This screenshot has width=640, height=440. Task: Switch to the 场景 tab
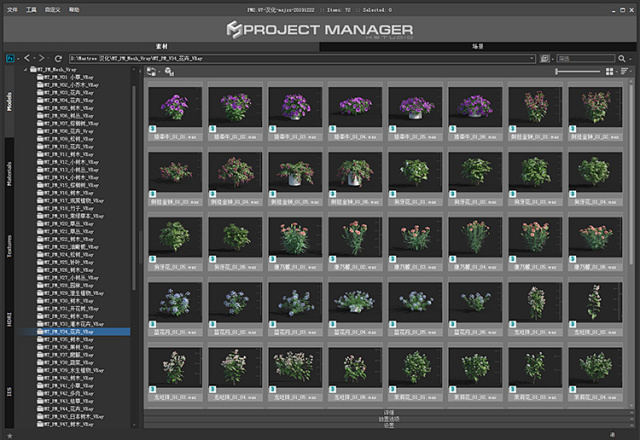[x=476, y=46]
